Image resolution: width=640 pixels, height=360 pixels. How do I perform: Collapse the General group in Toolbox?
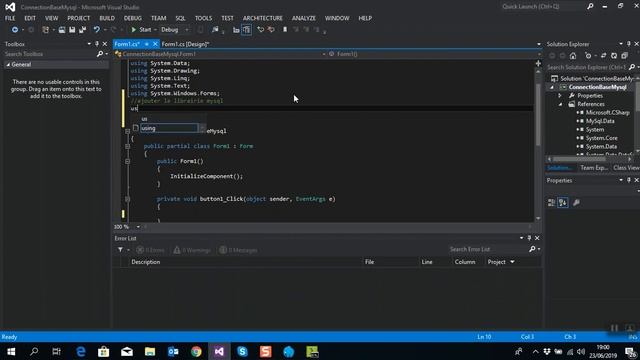tap(8, 64)
